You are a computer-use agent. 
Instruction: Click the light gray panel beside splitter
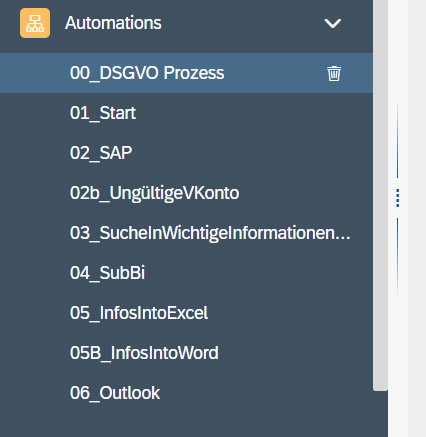417,218
